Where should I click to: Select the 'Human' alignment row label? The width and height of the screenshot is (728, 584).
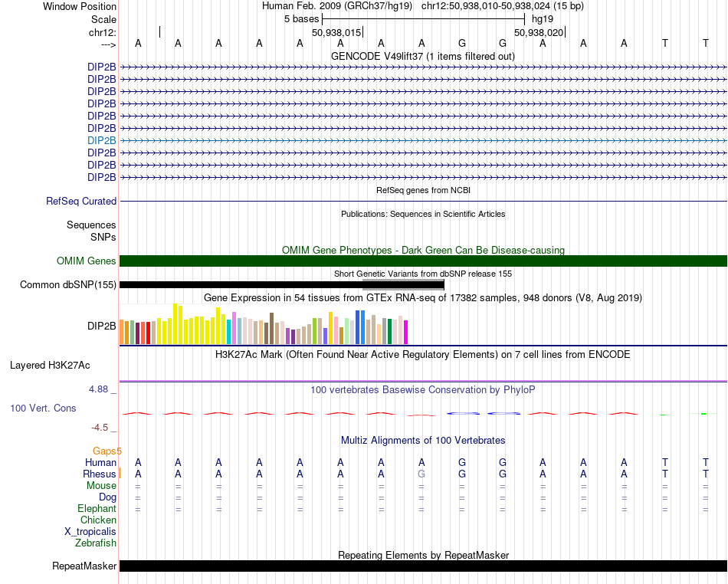point(100,462)
